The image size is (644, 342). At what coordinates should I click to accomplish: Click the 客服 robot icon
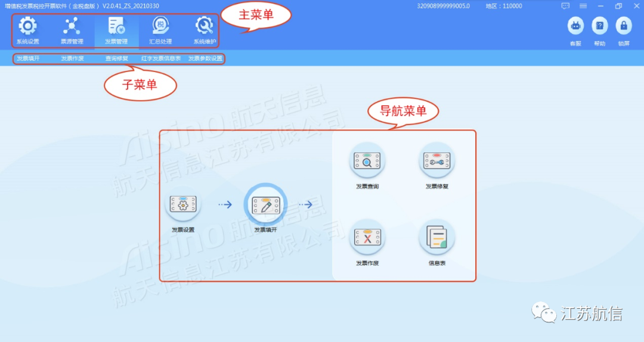click(576, 27)
